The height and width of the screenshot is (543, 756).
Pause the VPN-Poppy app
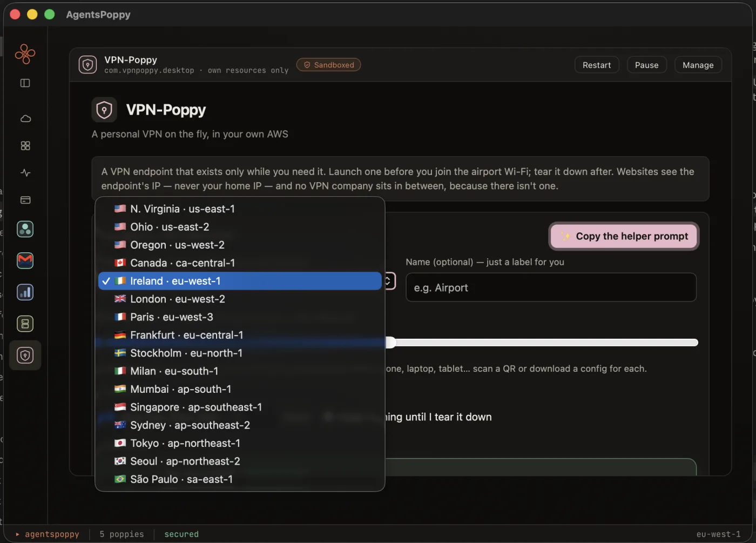[646, 65]
